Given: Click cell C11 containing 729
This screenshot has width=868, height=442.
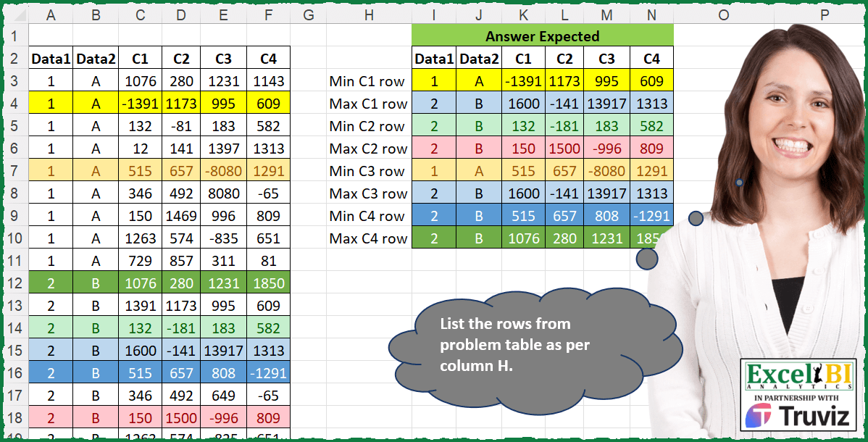Looking at the screenshot, I should pyautogui.click(x=140, y=261).
